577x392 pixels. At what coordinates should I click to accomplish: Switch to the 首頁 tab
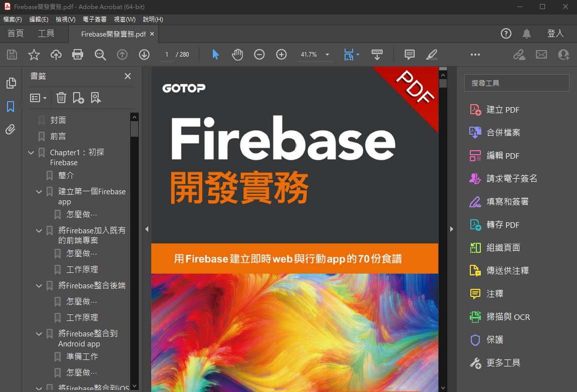click(16, 34)
